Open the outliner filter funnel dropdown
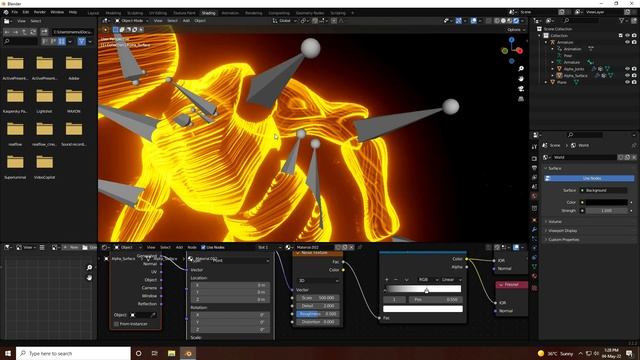 [623, 20]
